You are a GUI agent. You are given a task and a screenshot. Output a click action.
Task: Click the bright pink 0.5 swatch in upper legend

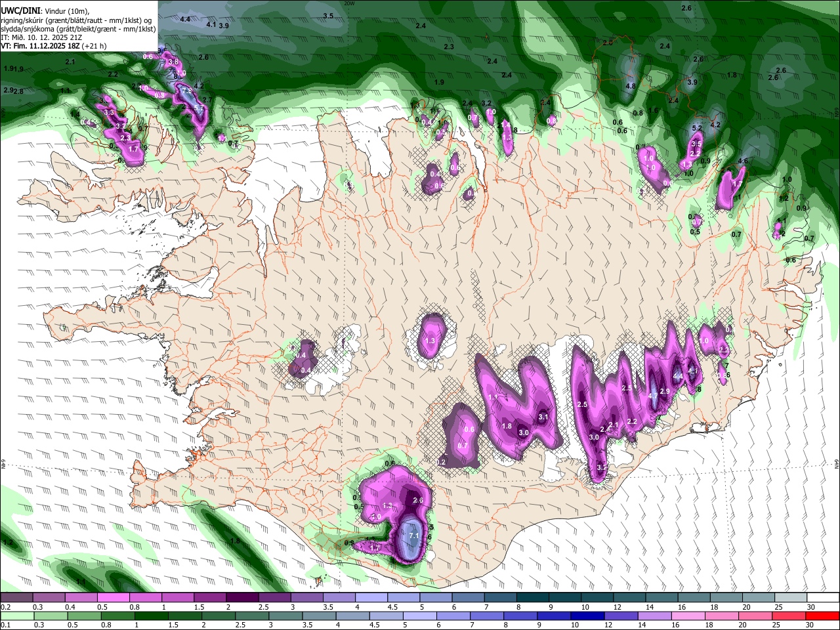[113, 597]
